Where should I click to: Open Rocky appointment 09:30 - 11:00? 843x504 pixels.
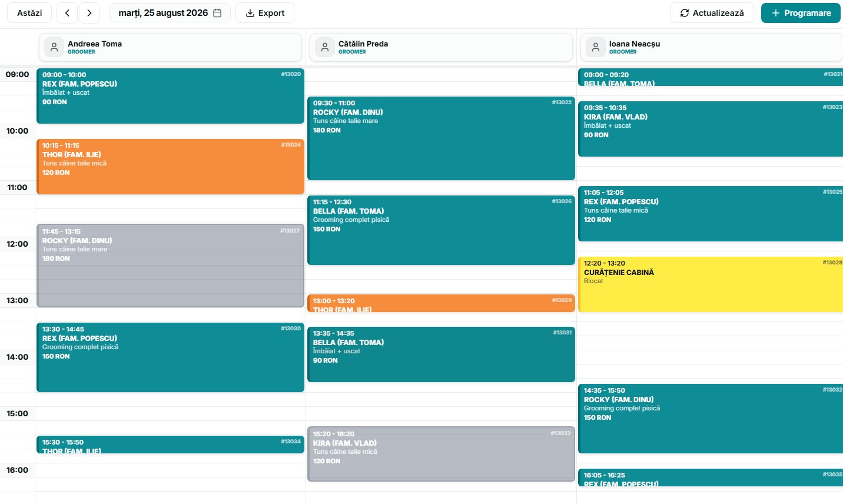441,138
